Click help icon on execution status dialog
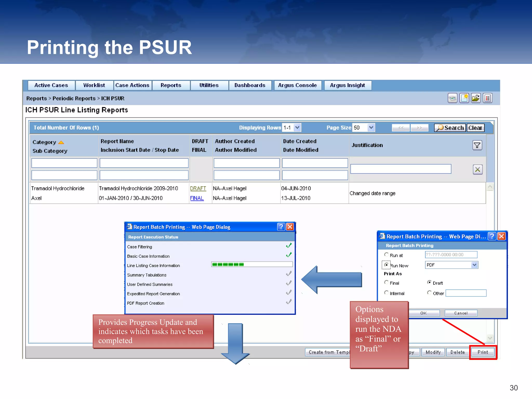Image resolution: width=532 pixels, height=399 pixels. coord(281,227)
